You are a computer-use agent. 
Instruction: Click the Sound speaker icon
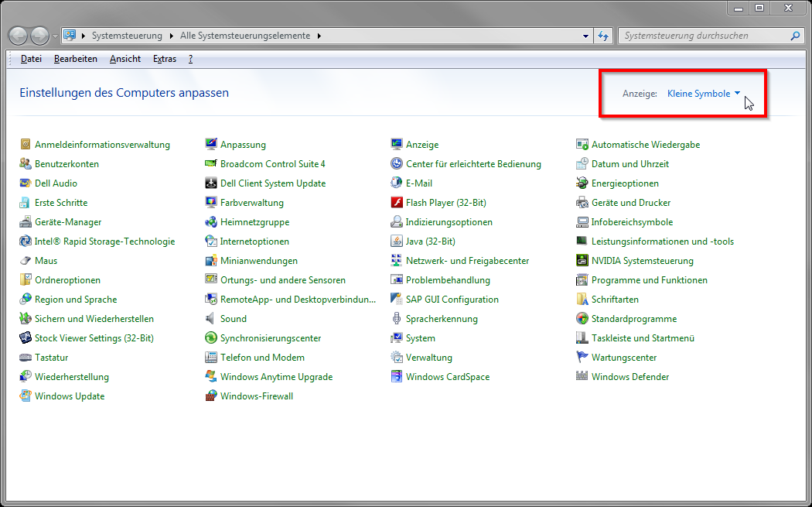[211, 319]
